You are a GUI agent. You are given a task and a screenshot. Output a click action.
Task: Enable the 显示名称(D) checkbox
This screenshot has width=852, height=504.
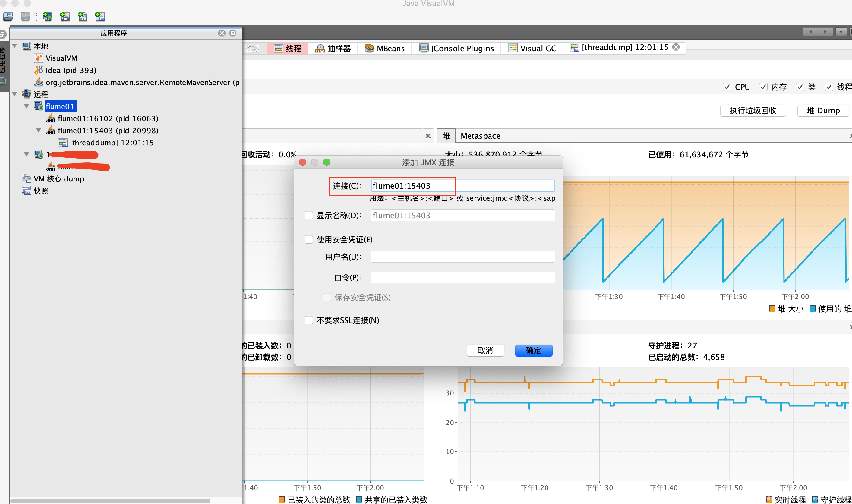coord(308,215)
